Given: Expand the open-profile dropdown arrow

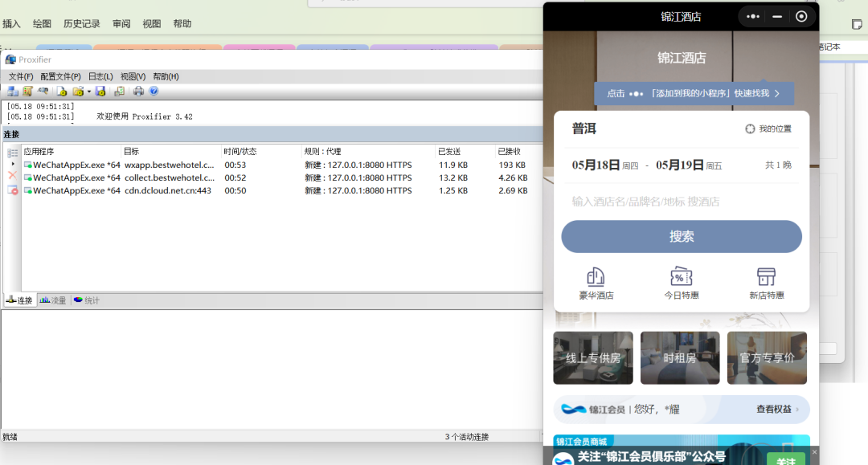Looking at the screenshot, I should (x=88, y=92).
